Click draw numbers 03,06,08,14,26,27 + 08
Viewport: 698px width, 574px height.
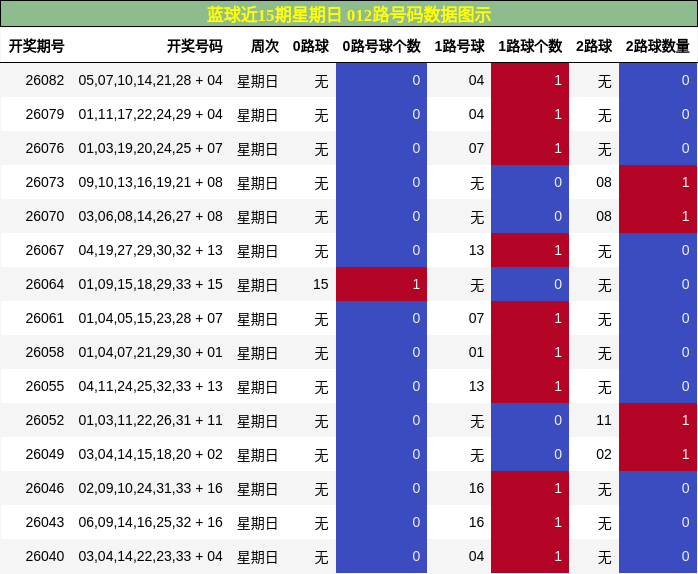click(x=150, y=216)
